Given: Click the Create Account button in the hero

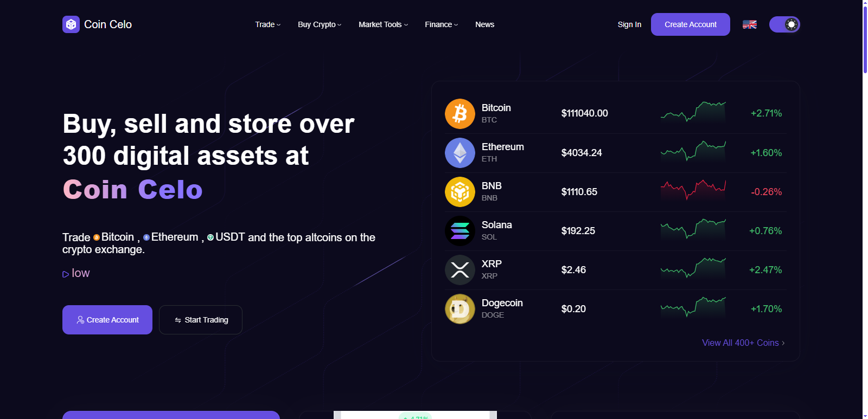Looking at the screenshot, I should pyautogui.click(x=107, y=320).
